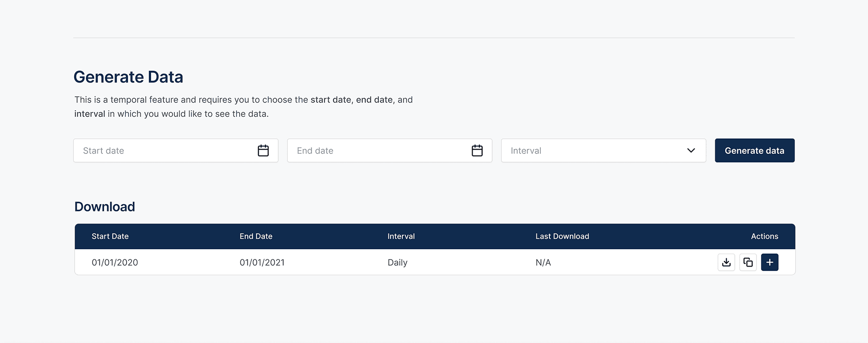Click the Last Download column header

click(562, 236)
